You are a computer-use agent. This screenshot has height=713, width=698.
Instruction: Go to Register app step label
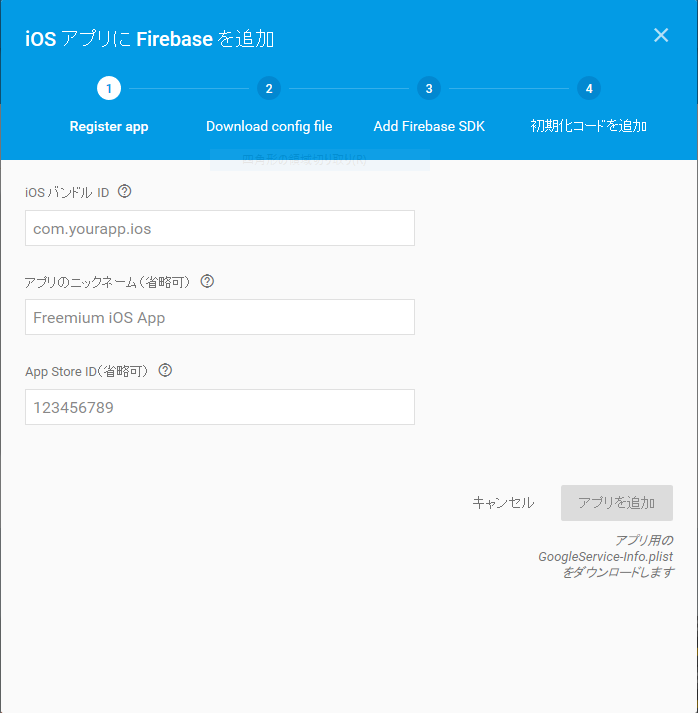pyautogui.click(x=109, y=126)
